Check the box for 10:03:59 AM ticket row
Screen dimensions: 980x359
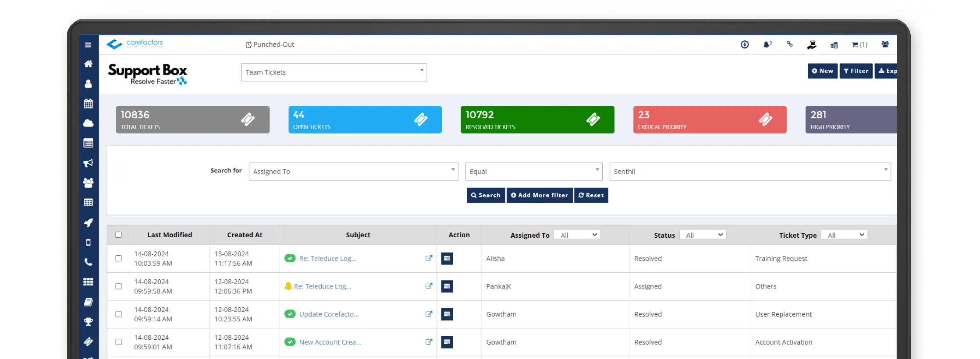118,258
